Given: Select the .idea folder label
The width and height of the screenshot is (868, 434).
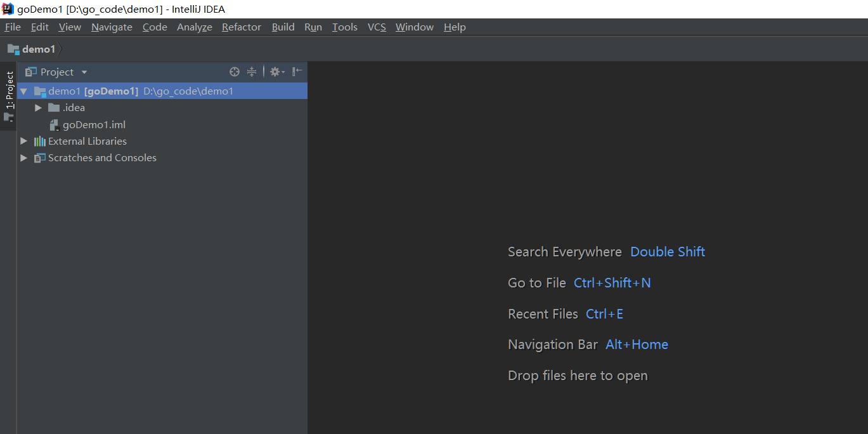Looking at the screenshot, I should click(74, 108).
